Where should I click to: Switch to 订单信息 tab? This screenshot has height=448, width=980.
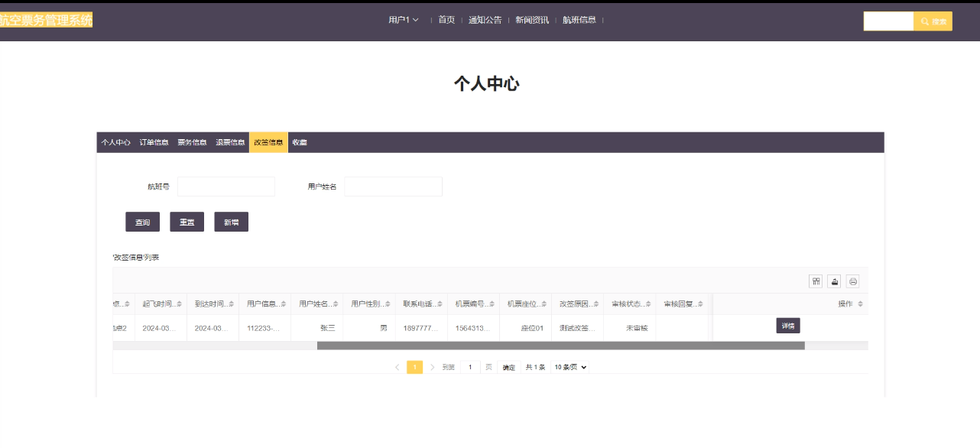[154, 142]
